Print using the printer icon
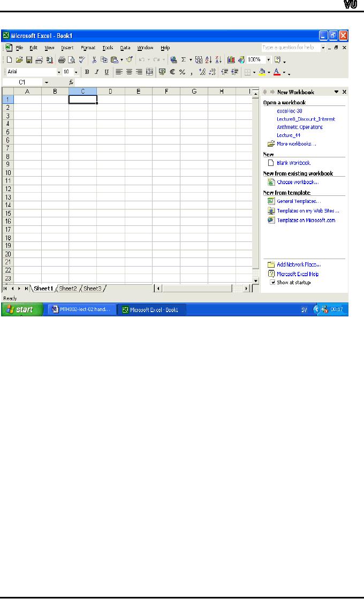364x599 pixels. tap(62, 59)
